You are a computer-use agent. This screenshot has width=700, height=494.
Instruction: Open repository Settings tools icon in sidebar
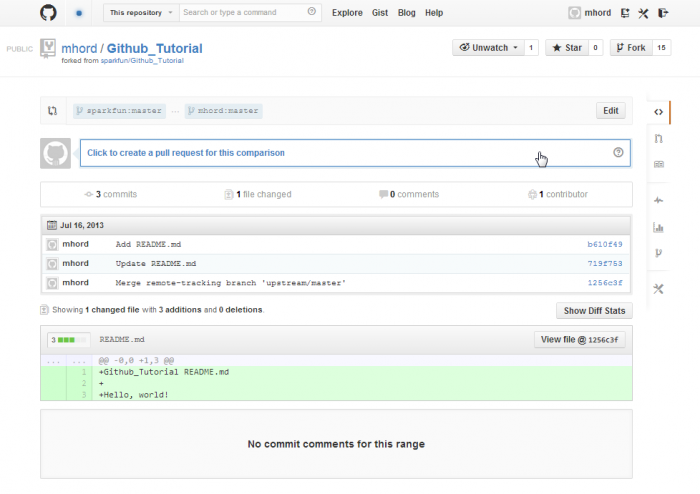click(x=658, y=289)
